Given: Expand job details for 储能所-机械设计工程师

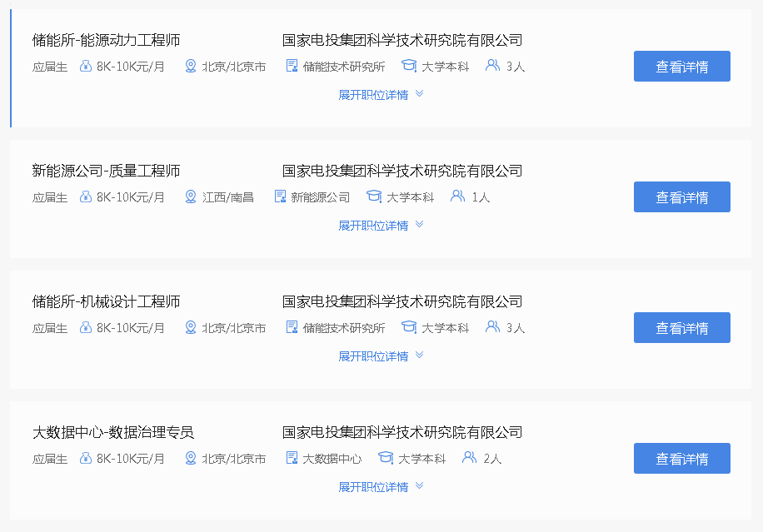Looking at the screenshot, I should [381, 356].
